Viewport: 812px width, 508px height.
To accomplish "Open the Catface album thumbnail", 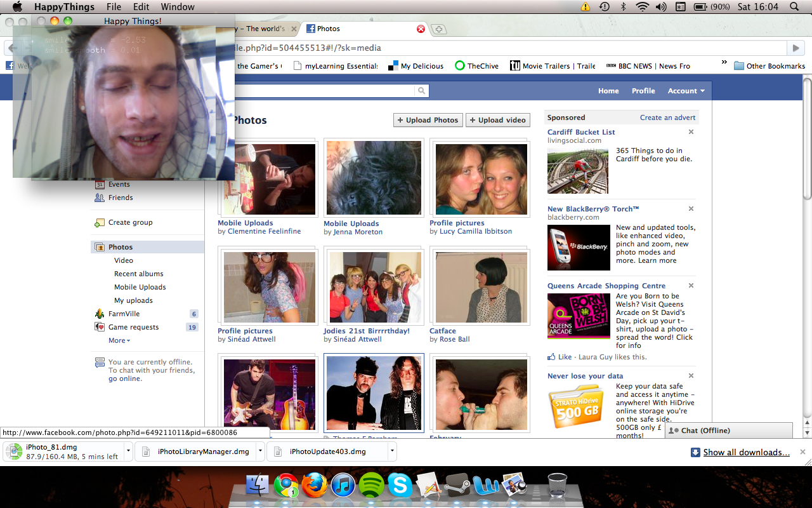I will point(481,287).
